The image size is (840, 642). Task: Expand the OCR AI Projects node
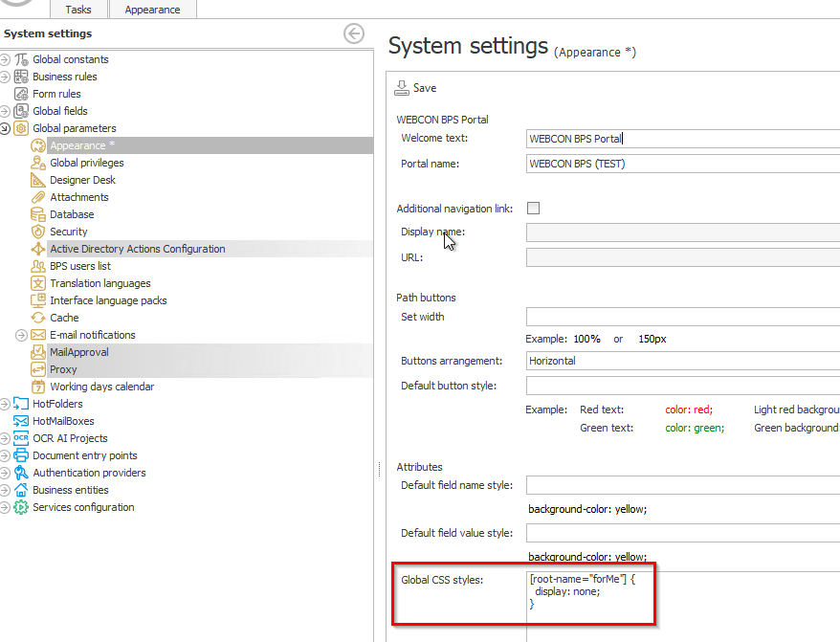[5, 438]
